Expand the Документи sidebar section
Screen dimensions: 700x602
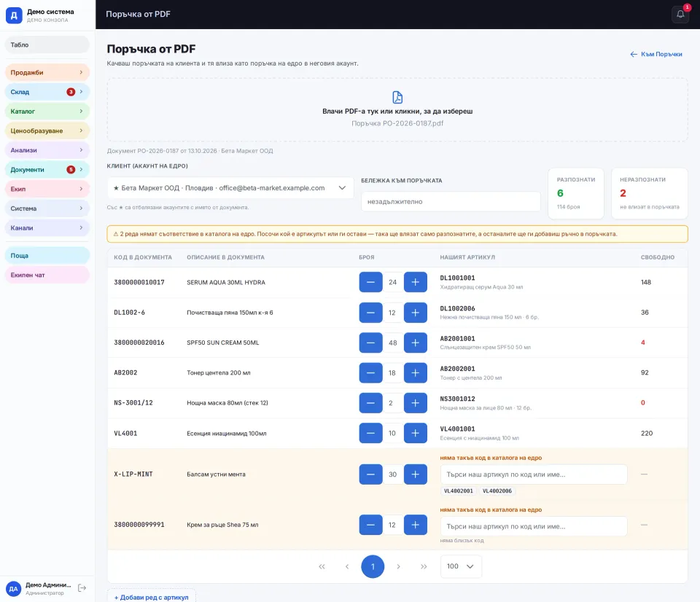click(x=47, y=170)
